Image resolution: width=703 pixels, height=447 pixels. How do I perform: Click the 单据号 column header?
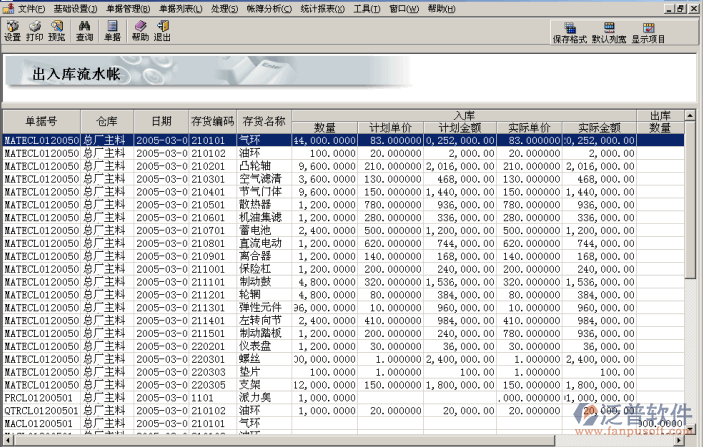pyautogui.click(x=40, y=121)
